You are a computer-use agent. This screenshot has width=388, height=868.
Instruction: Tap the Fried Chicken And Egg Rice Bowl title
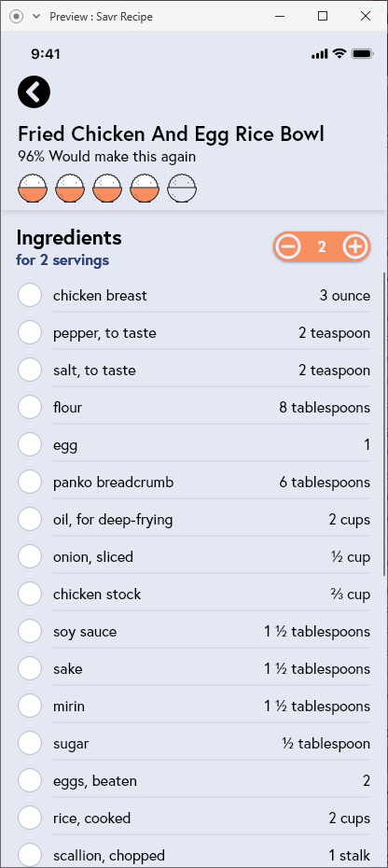pyautogui.click(x=171, y=134)
